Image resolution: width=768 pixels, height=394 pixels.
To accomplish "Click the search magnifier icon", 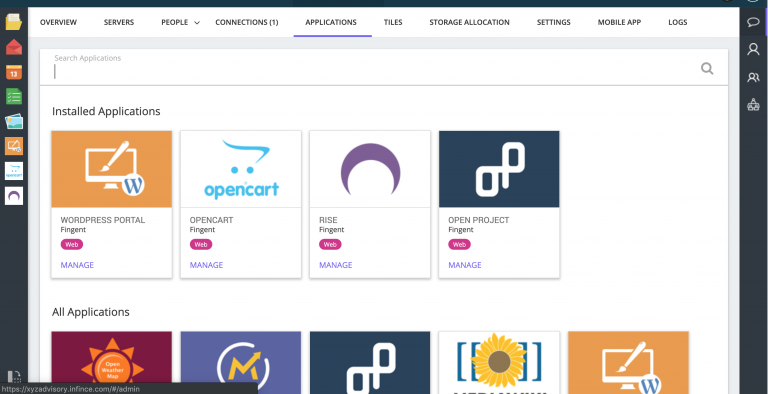I will [x=707, y=68].
